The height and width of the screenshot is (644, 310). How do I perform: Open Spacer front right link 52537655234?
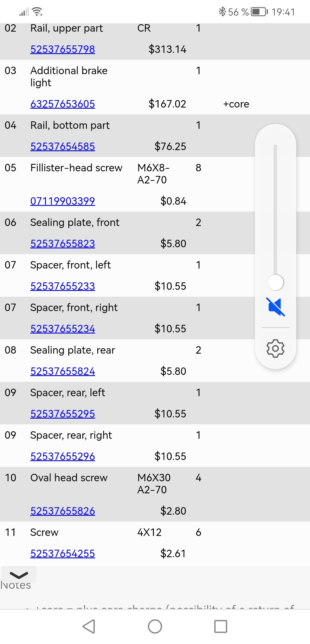pyautogui.click(x=63, y=329)
